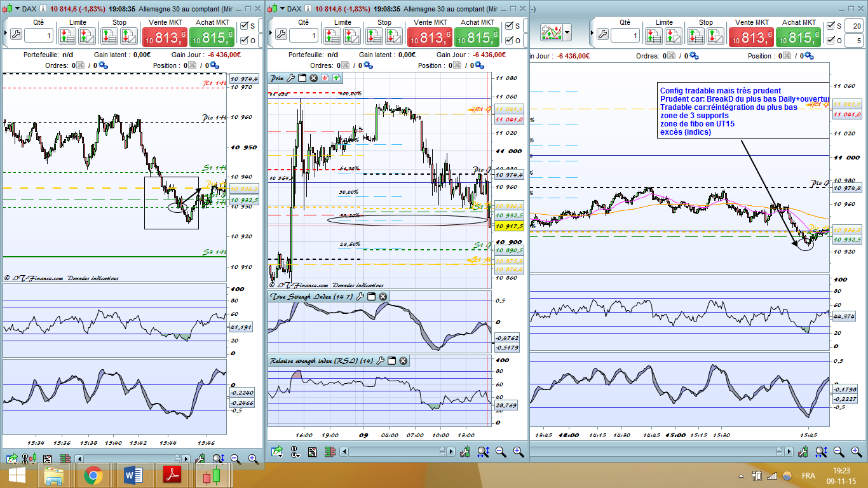Image resolution: width=868 pixels, height=488 pixels.
Task: Move the Prix panel down with the red arrow
Action: (x=325, y=78)
